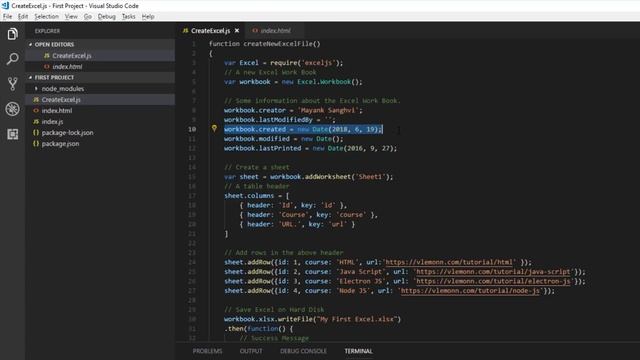Click the workbook.lastPrinted statement on line 12
Image resolution: width=640 pixels, height=360 pixels.
coord(310,148)
